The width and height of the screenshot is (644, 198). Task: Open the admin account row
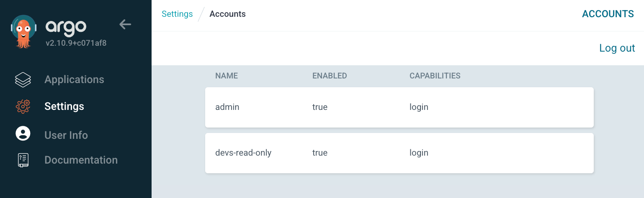pos(399,107)
